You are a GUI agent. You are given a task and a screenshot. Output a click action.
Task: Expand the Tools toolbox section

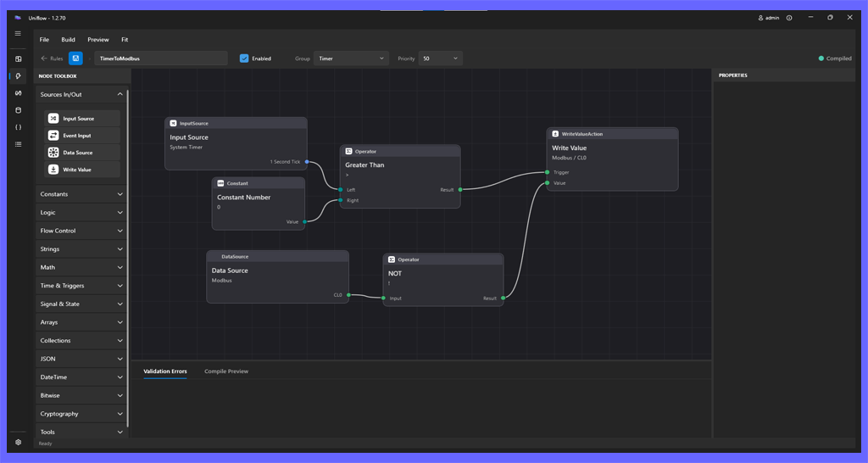(x=81, y=432)
